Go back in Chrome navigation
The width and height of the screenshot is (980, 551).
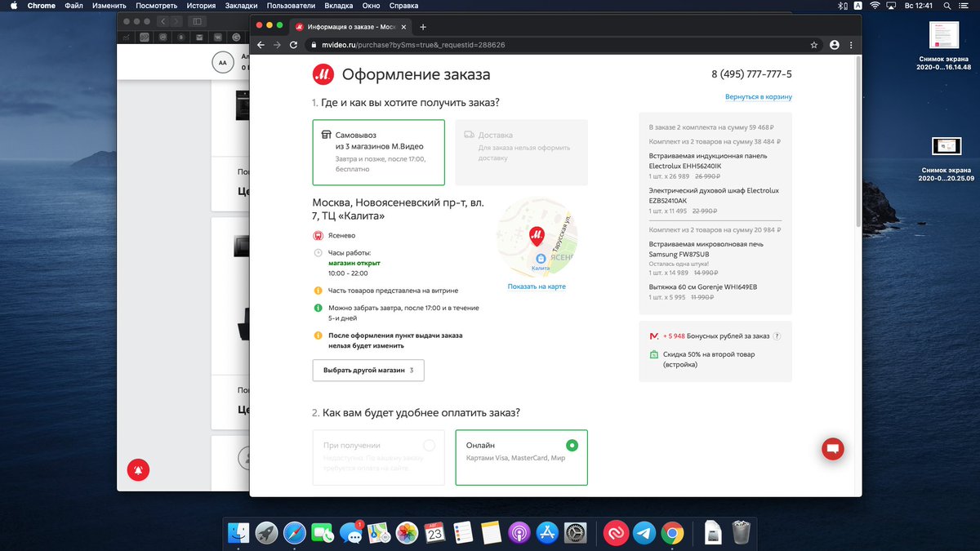tap(261, 45)
